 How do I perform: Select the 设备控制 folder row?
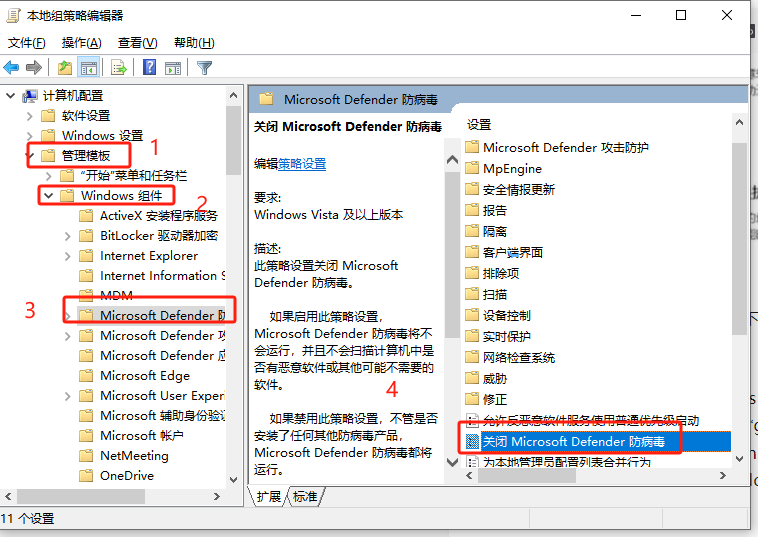tap(507, 315)
